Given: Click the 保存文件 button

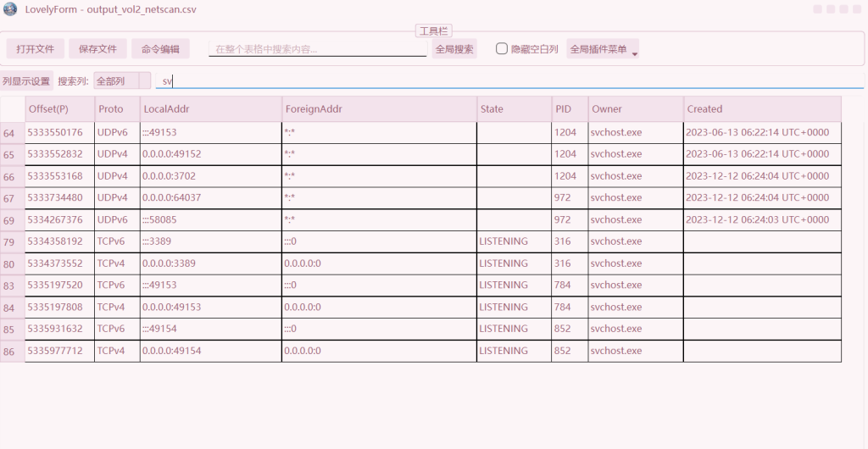Looking at the screenshot, I should point(97,49).
